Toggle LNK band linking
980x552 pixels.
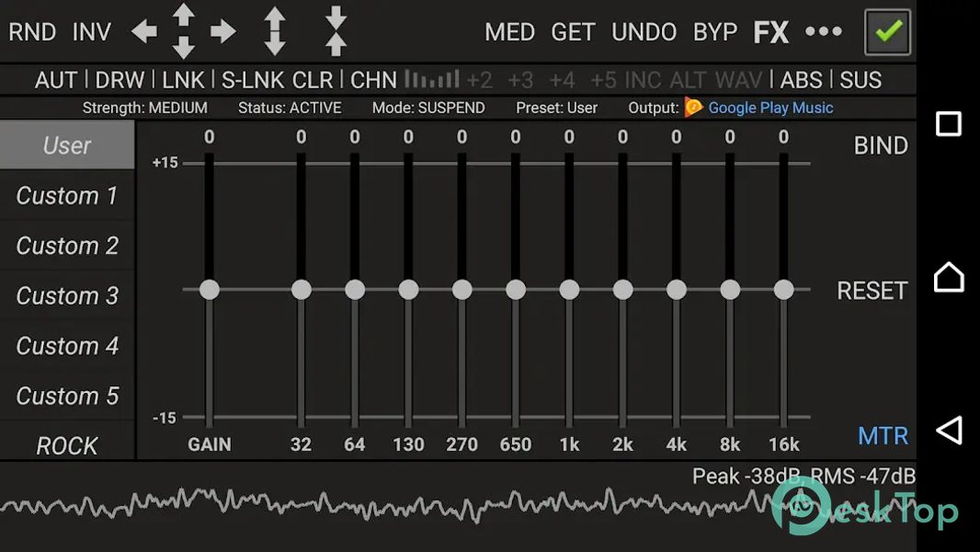click(183, 80)
